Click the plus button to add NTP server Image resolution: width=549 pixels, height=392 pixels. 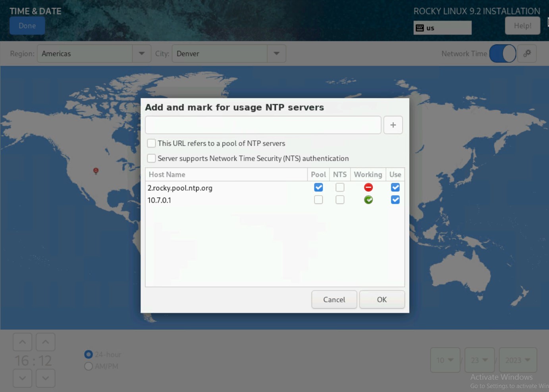point(393,125)
